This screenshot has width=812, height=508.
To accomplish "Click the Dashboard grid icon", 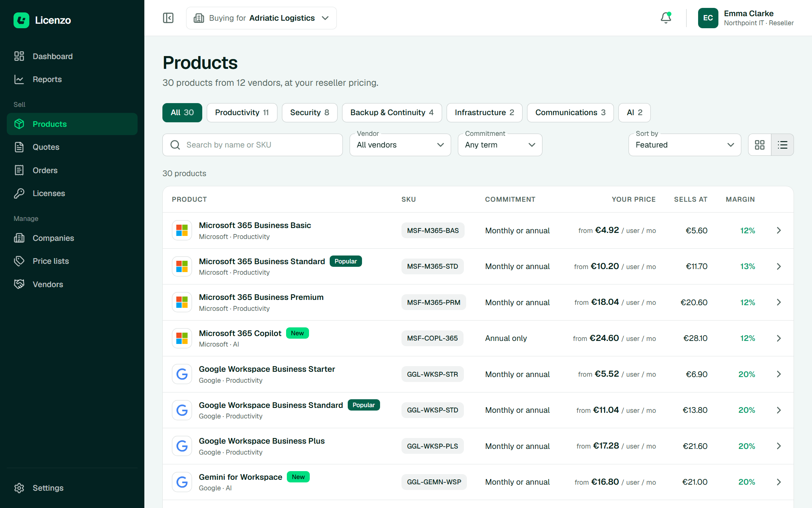I will [19, 56].
